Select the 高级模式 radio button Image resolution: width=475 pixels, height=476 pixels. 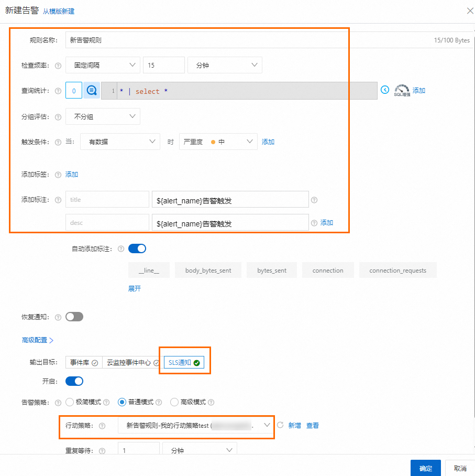coord(174,402)
